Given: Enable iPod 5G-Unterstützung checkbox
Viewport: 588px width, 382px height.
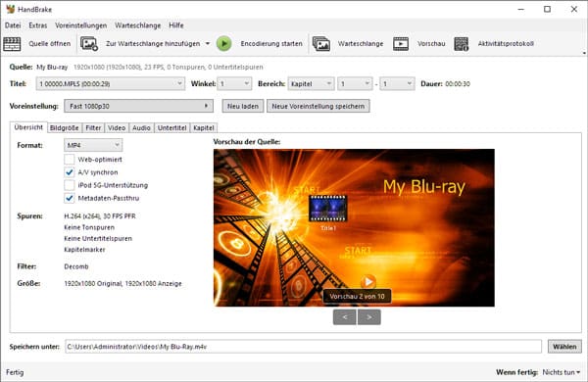Looking at the screenshot, I should (69, 185).
